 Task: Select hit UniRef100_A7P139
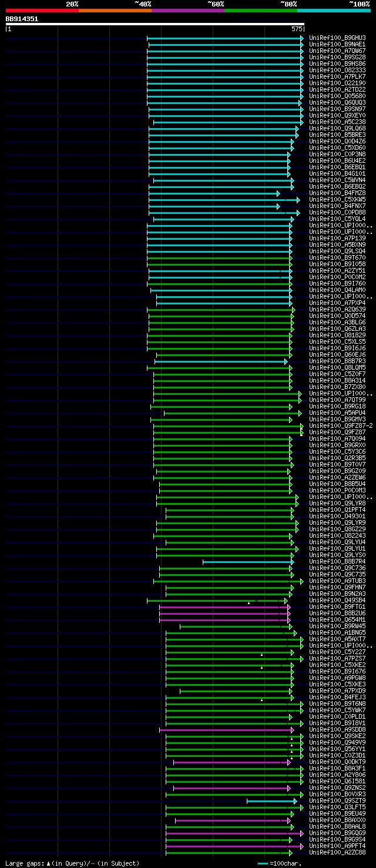pos(337,238)
